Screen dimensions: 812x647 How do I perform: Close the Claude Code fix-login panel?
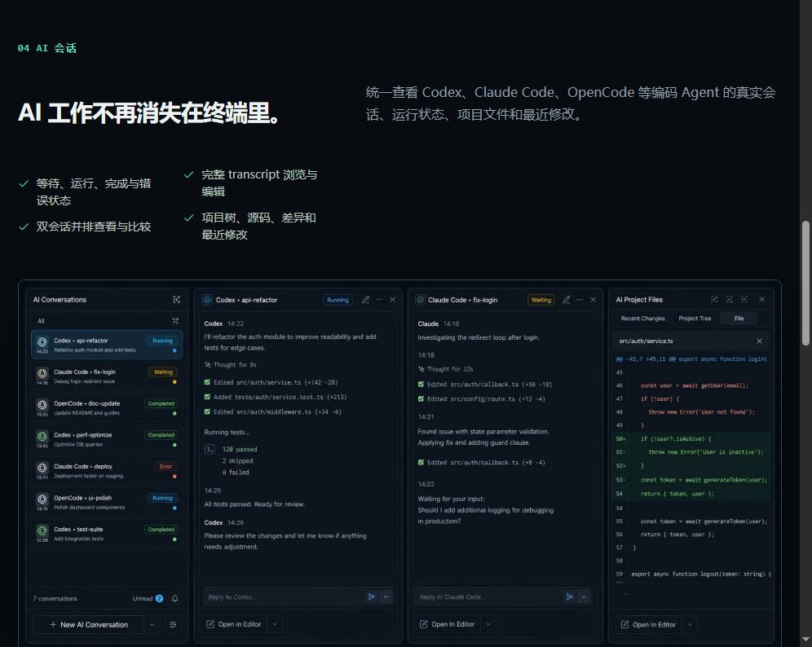593,300
